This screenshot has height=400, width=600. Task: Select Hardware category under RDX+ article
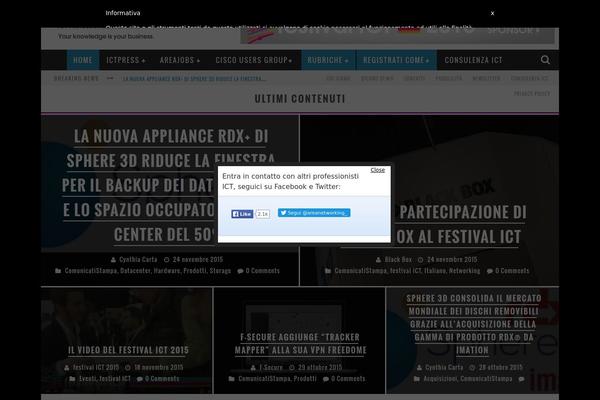(x=167, y=271)
